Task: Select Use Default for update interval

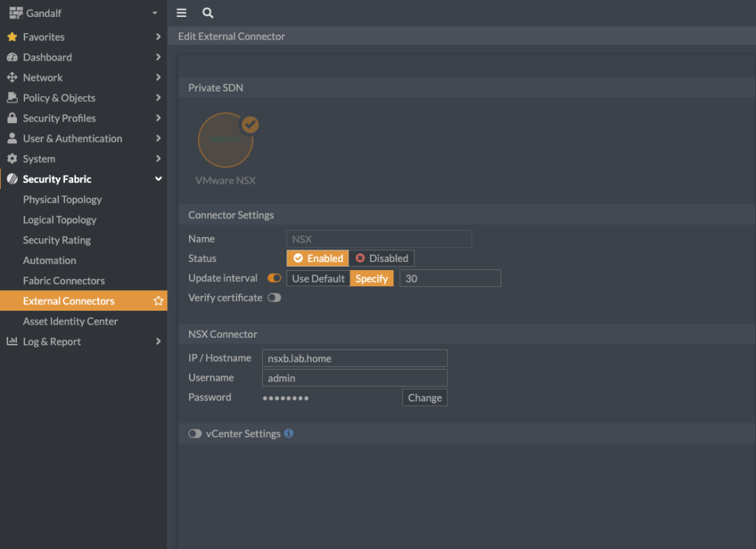Action: coord(318,278)
